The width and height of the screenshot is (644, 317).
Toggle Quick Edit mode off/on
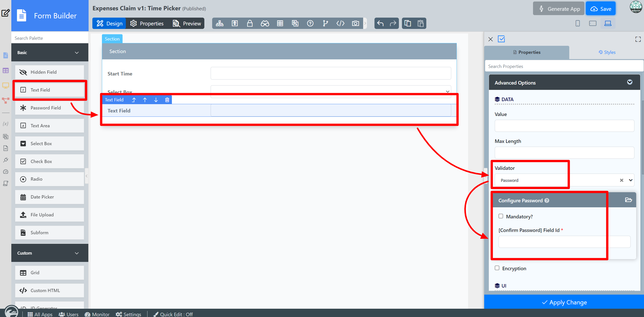click(x=173, y=314)
